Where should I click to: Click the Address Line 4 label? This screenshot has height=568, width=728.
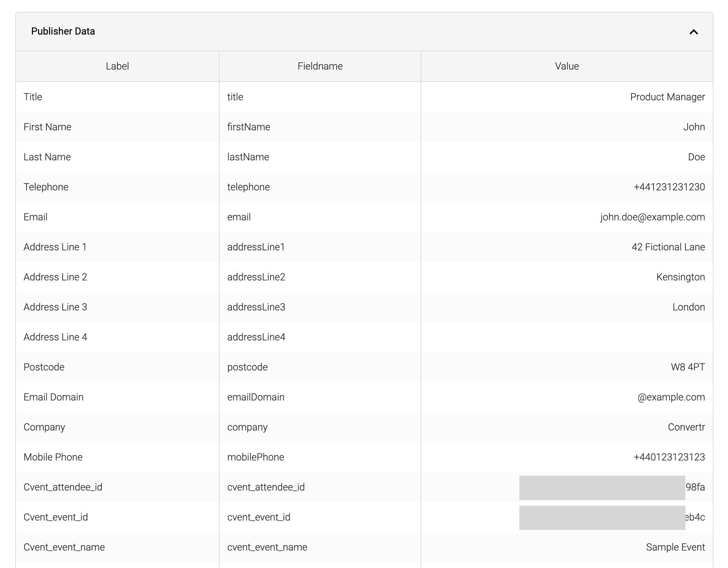coord(55,337)
